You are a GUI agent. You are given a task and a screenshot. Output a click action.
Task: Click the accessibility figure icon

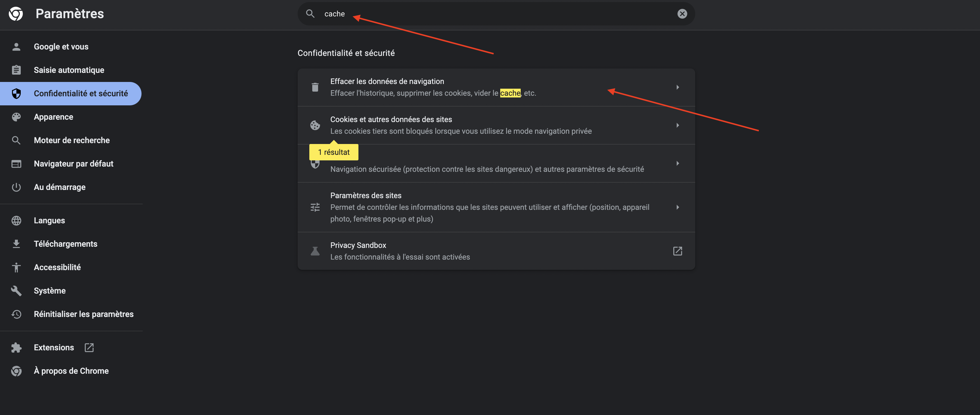pos(16,267)
